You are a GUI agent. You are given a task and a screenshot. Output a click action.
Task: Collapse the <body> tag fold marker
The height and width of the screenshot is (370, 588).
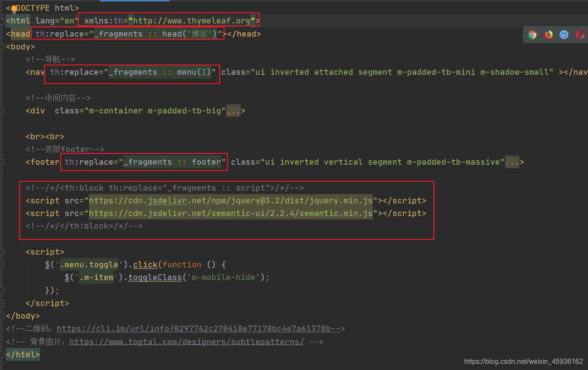(x=2, y=47)
